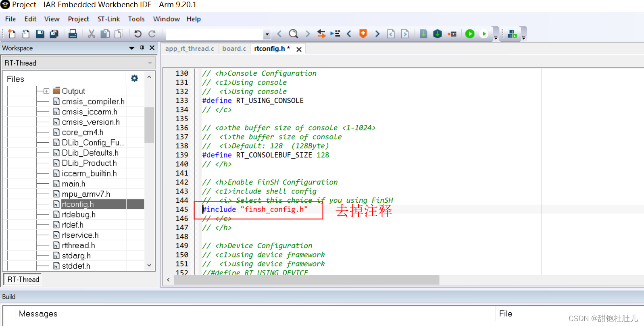644x326 pixels.
Task: Click the Compile toolbar icon
Action: click(x=423, y=34)
